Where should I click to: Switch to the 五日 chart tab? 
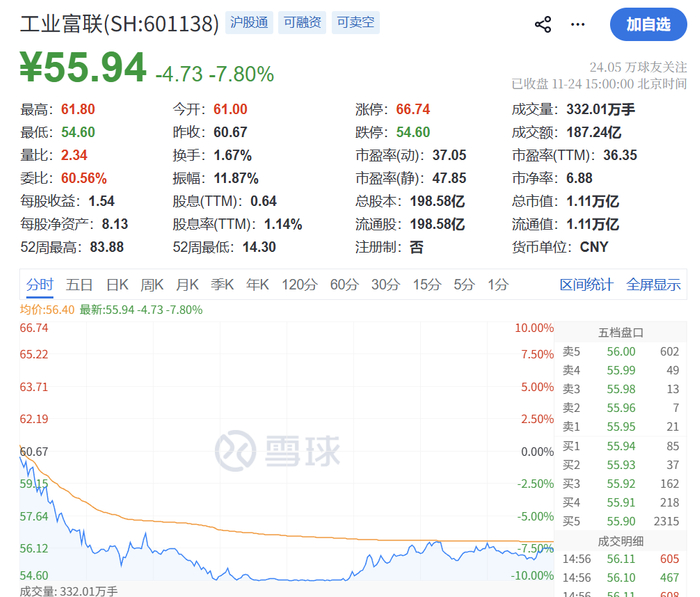[79, 284]
